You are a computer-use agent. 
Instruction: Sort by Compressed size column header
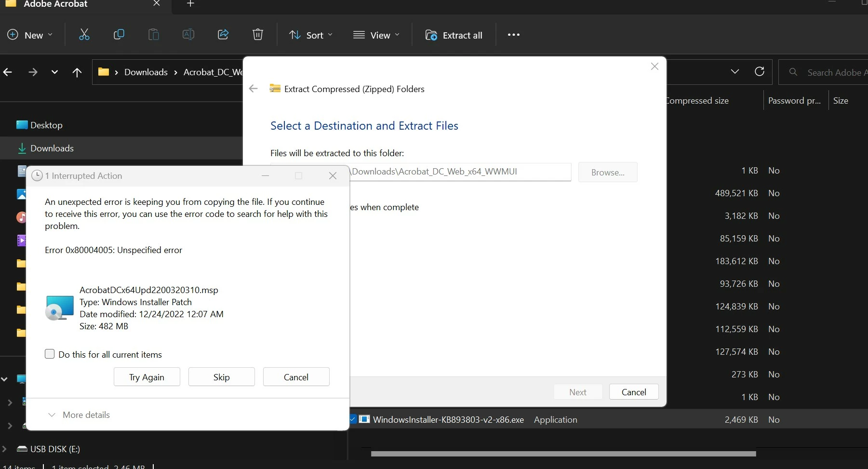697,100
